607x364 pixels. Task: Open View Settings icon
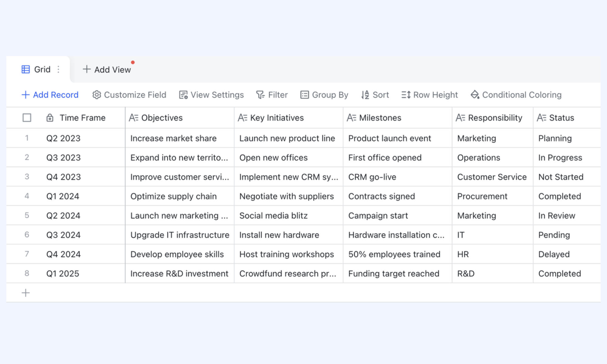183,95
